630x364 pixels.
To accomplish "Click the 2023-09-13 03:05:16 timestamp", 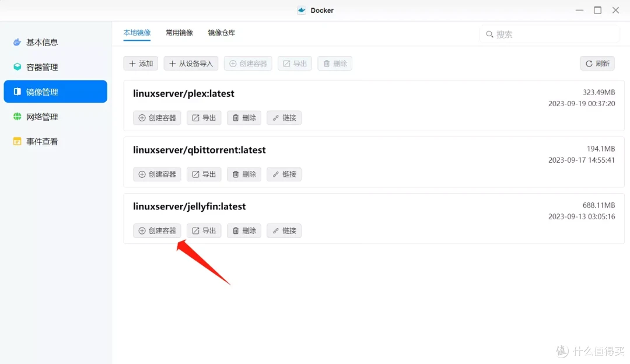I will coord(582,216).
